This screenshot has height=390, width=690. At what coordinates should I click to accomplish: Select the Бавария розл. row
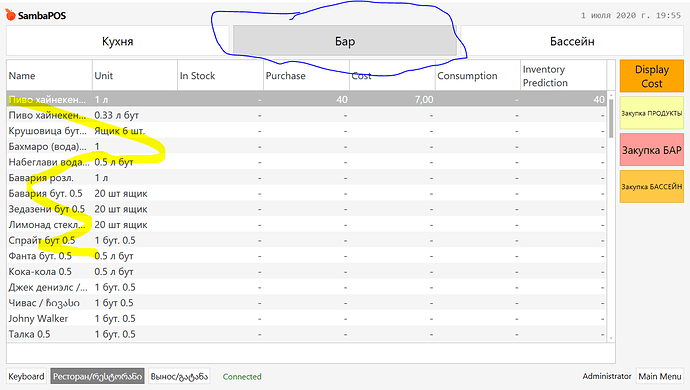(x=307, y=178)
